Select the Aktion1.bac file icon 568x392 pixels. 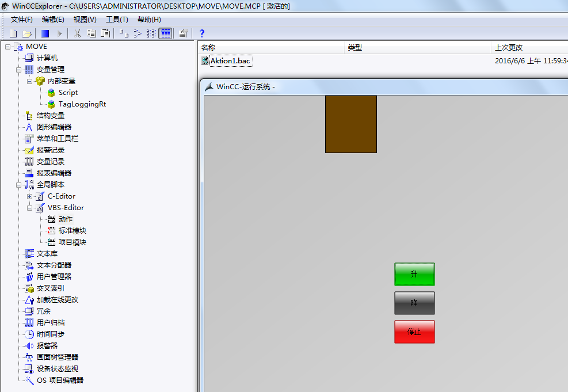(x=205, y=60)
